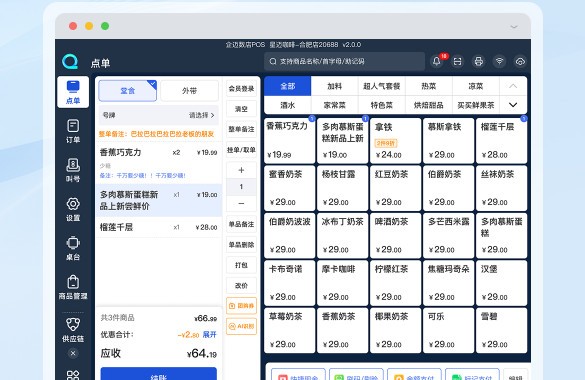
Task: Add 拿铁 product card at ¥24.00
Action: (395, 141)
